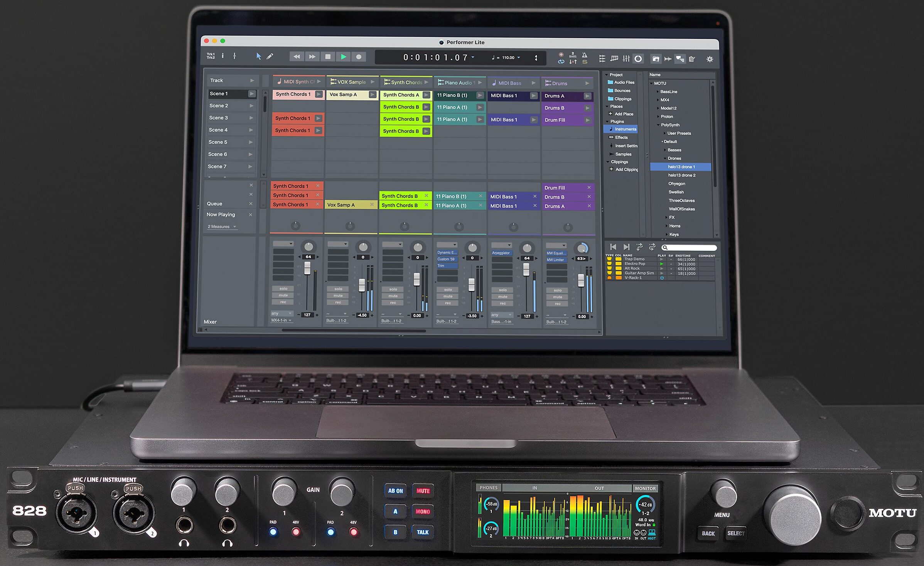
Task: Click the green play transport button
Action: click(343, 57)
